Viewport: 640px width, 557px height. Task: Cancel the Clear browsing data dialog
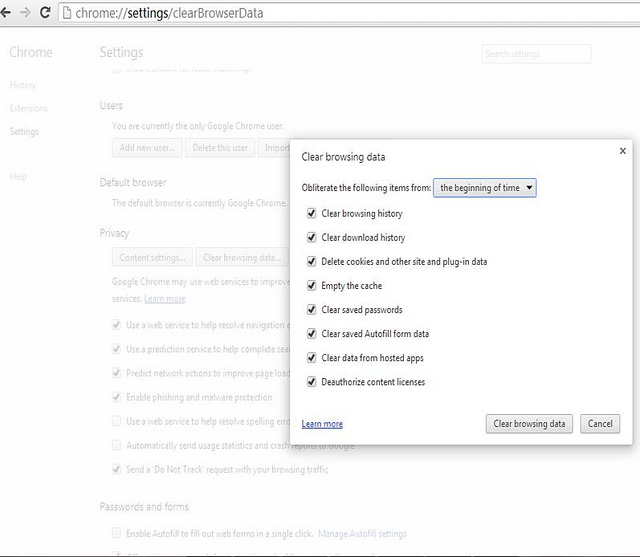tap(600, 424)
